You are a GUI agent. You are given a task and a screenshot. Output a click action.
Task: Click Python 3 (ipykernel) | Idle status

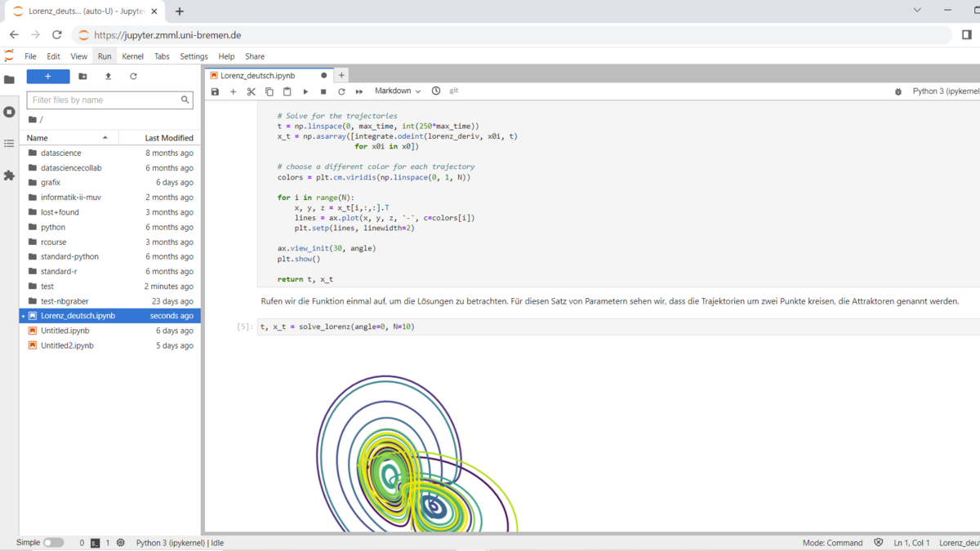click(180, 543)
